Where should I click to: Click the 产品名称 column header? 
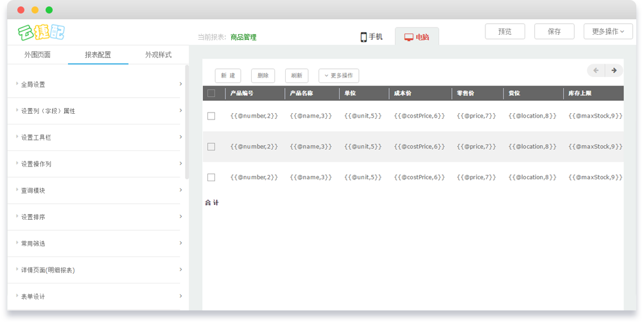tap(302, 93)
